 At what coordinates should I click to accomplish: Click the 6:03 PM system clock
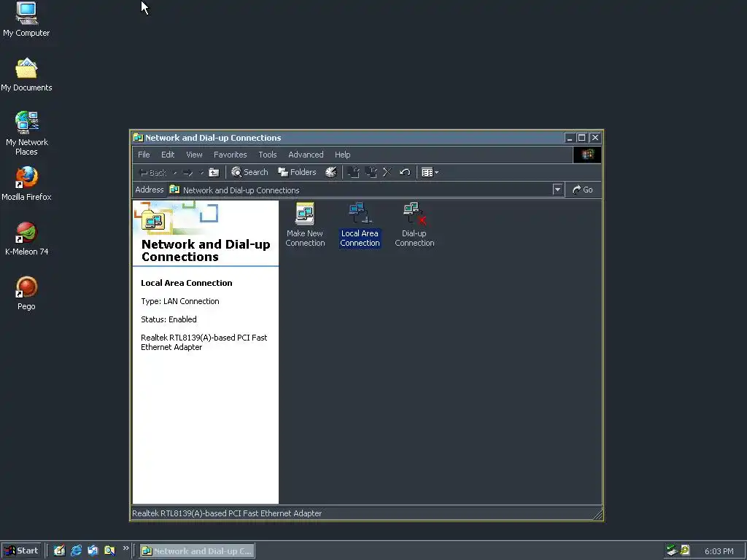[719, 551]
